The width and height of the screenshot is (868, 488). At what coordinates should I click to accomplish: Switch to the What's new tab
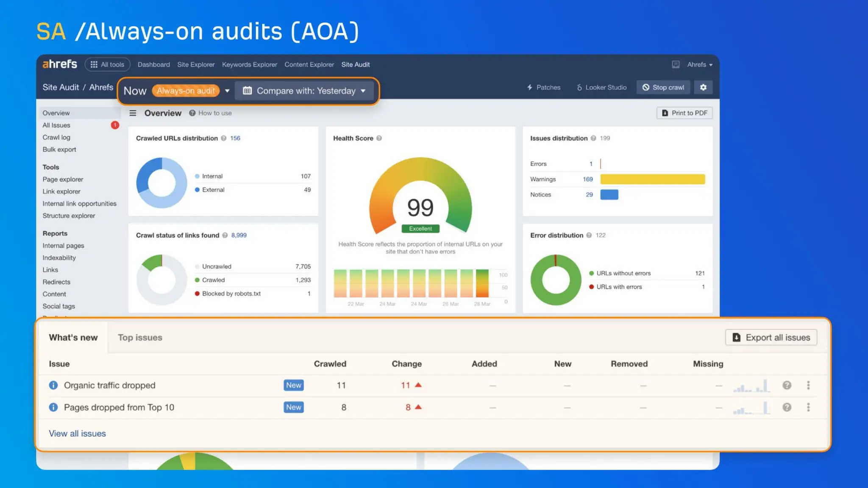pyautogui.click(x=73, y=338)
